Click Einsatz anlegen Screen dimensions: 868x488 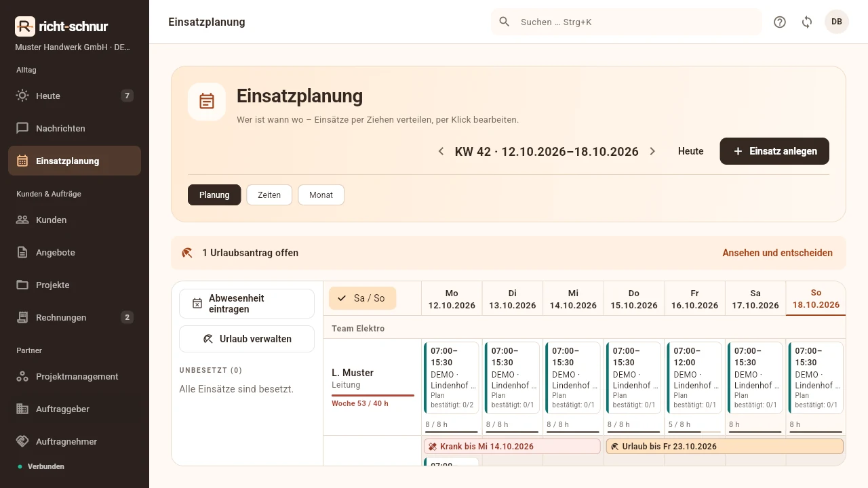point(774,151)
